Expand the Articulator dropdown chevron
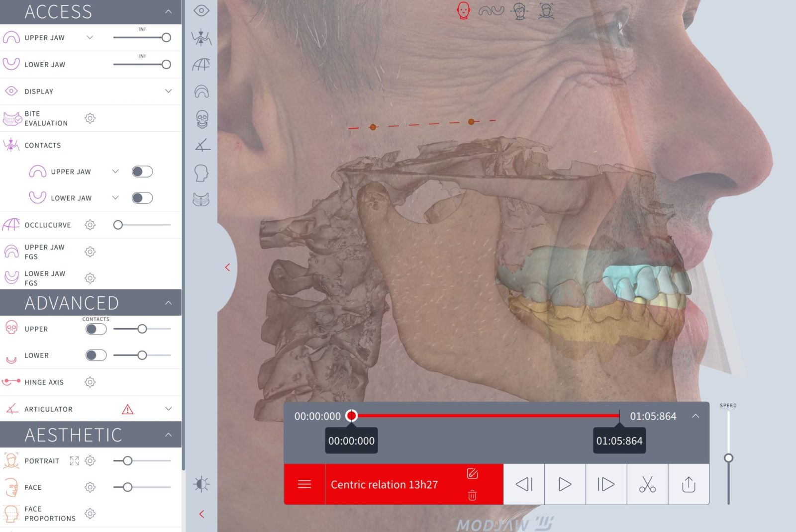This screenshot has height=532, width=796. (168, 409)
